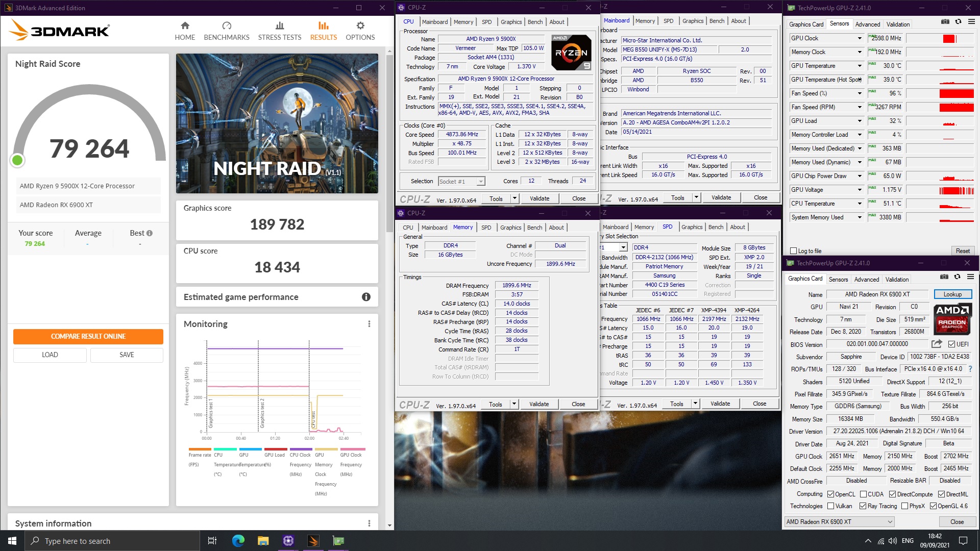The image size is (980, 551).
Task: Click the purple CPU Clock Frequency legend swatch
Action: [x=301, y=449]
